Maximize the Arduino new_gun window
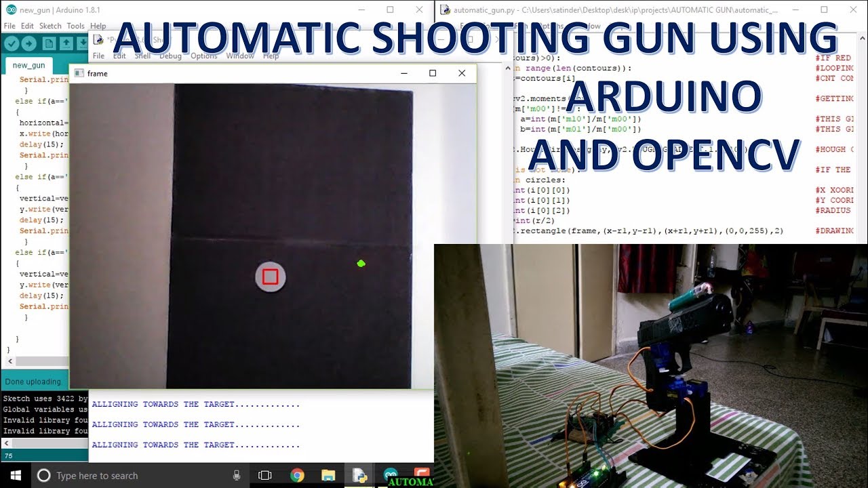This screenshot has width=868, height=488. pos(390,9)
